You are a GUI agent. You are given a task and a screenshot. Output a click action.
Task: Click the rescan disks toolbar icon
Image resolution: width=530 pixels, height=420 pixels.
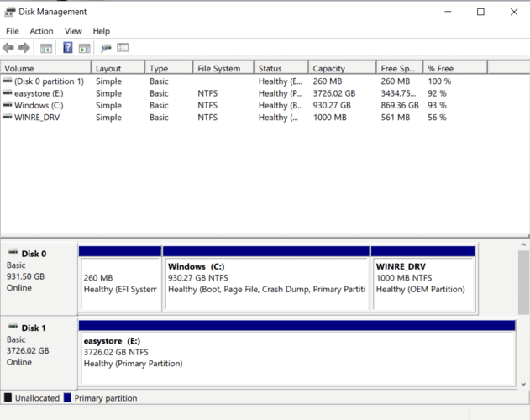click(x=106, y=48)
